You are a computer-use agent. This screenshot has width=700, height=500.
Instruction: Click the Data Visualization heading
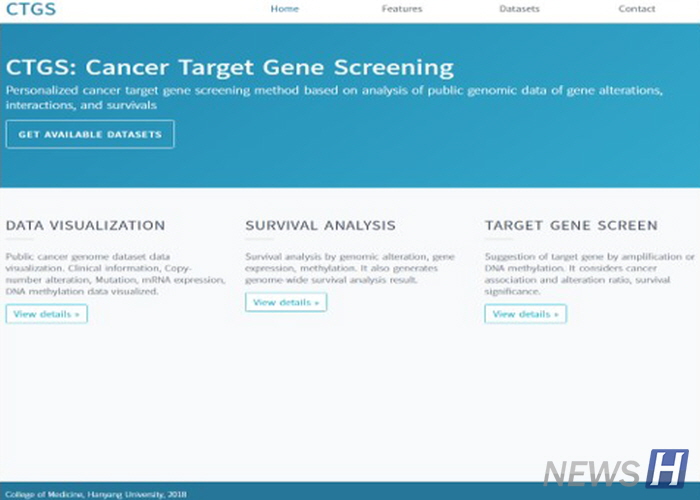pyautogui.click(x=86, y=226)
